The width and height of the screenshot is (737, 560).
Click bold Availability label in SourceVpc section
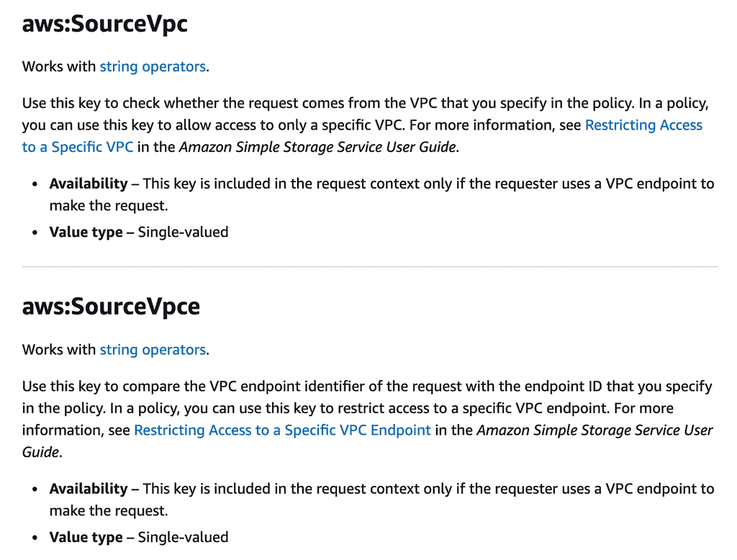pyautogui.click(x=88, y=184)
